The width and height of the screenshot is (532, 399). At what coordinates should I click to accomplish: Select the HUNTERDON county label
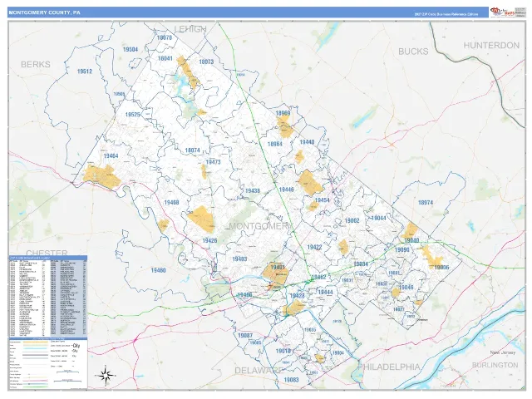[x=491, y=46]
